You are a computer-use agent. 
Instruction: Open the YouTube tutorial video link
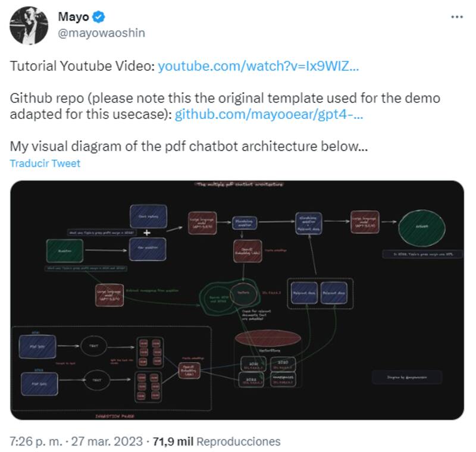(x=258, y=66)
